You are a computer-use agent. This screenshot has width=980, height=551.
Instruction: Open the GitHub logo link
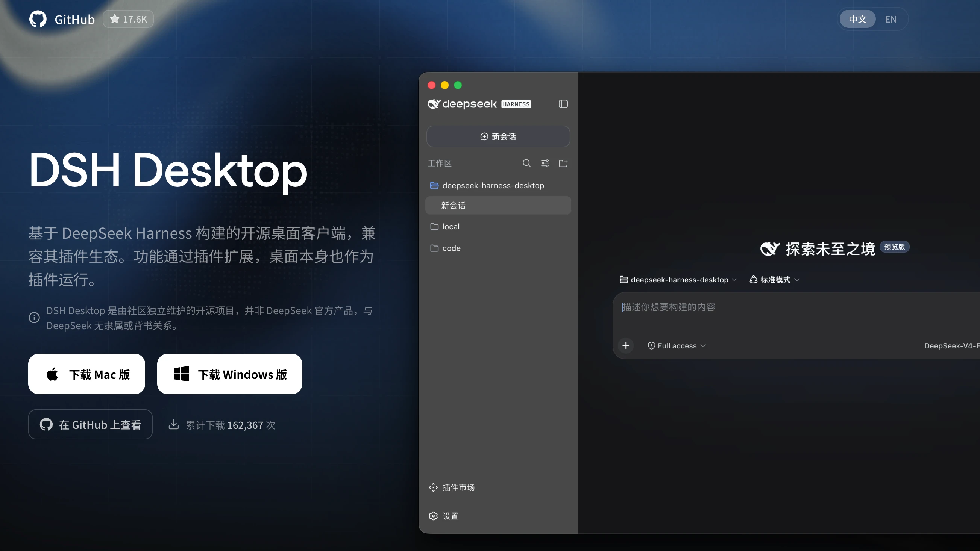click(x=38, y=19)
